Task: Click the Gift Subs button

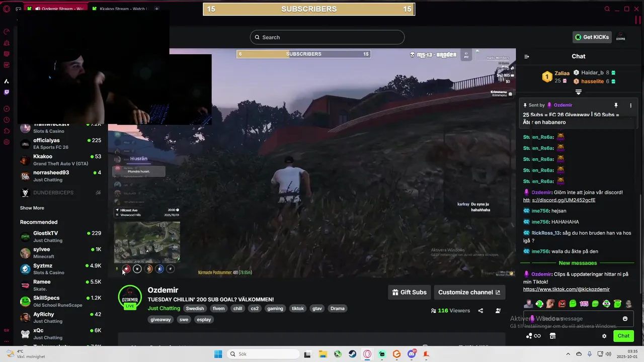Action: point(409,292)
